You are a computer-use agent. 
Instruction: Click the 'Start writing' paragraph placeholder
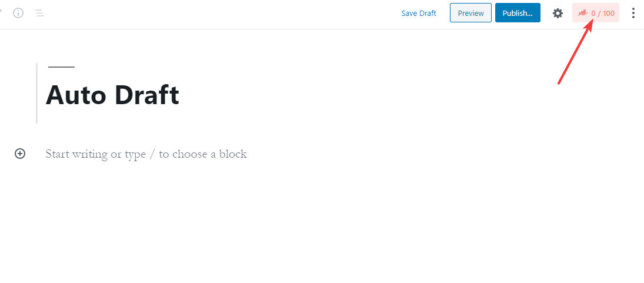pos(146,154)
